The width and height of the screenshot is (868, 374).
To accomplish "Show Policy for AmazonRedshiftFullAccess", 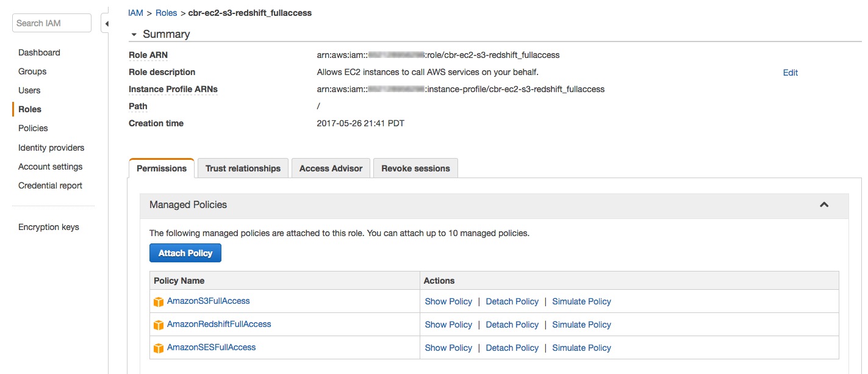I will tap(448, 325).
